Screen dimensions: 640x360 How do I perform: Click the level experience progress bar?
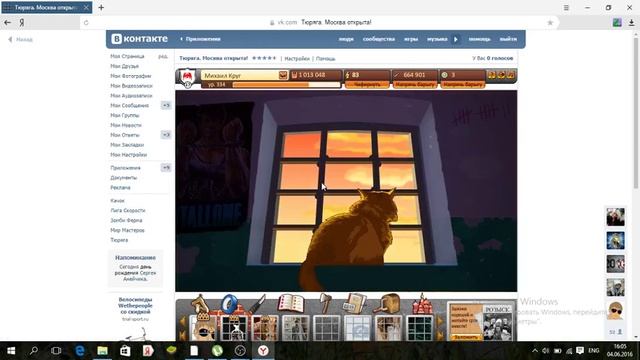click(x=286, y=84)
